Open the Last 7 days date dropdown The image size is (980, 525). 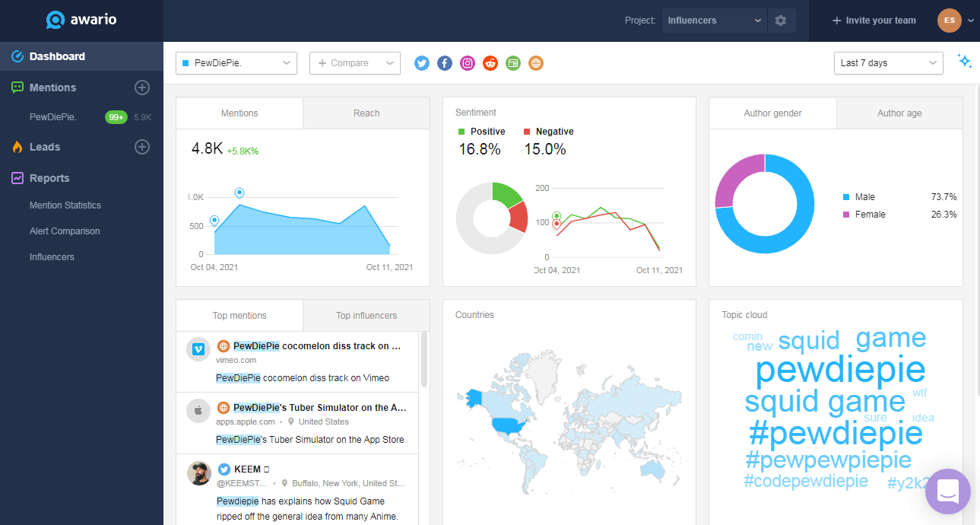(889, 63)
